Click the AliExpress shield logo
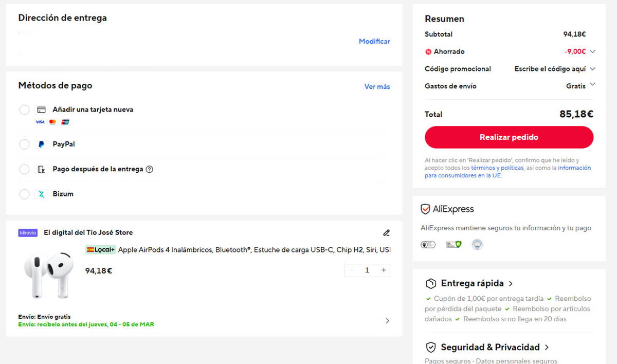The image size is (617, 364). [x=425, y=209]
